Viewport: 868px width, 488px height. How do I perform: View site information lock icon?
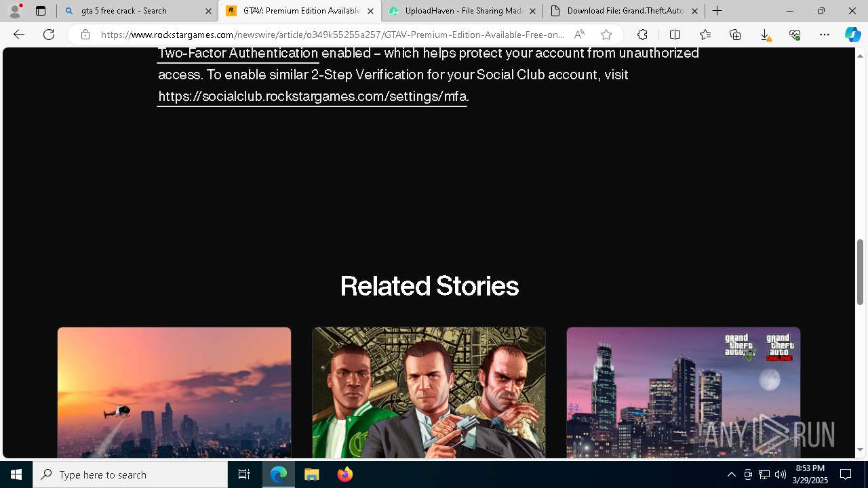pyautogui.click(x=85, y=35)
